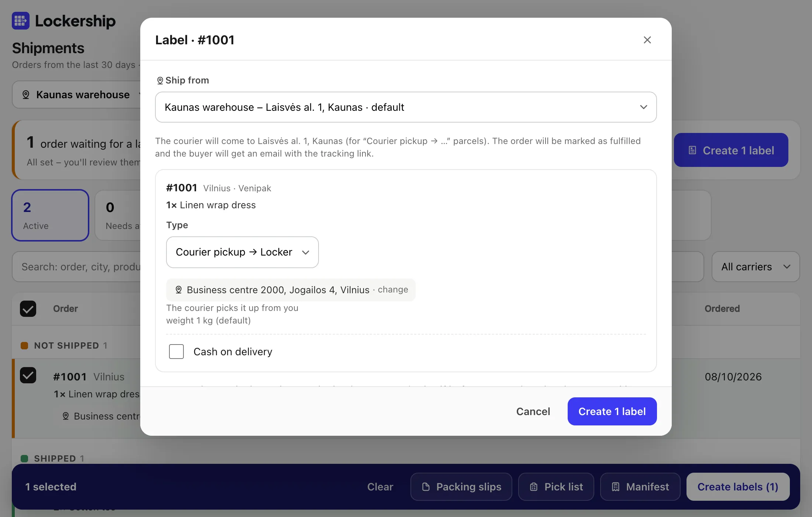Select the Active shipments tab

pos(50,215)
